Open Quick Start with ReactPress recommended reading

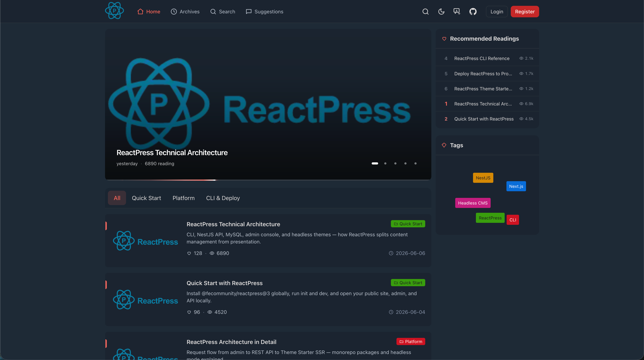(x=487, y=119)
